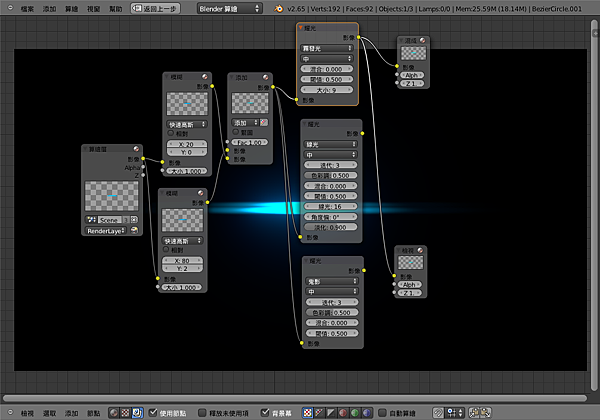Toggle the snap icon in node header
Viewport: 600px width, 420px height.
[438, 413]
